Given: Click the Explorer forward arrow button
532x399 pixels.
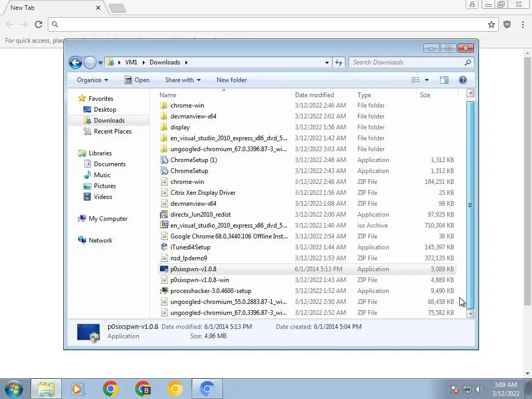Looking at the screenshot, I should pos(90,62).
